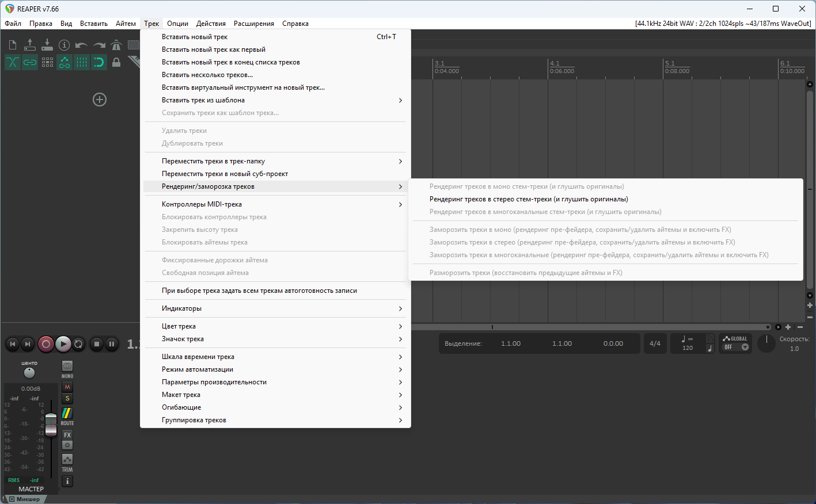Toggle the locking padlock icon

click(116, 62)
